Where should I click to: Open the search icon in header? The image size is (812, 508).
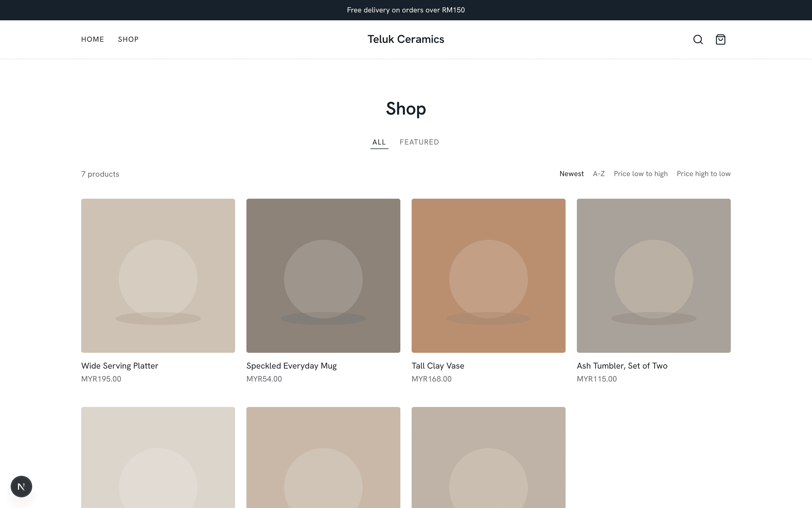click(698, 39)
